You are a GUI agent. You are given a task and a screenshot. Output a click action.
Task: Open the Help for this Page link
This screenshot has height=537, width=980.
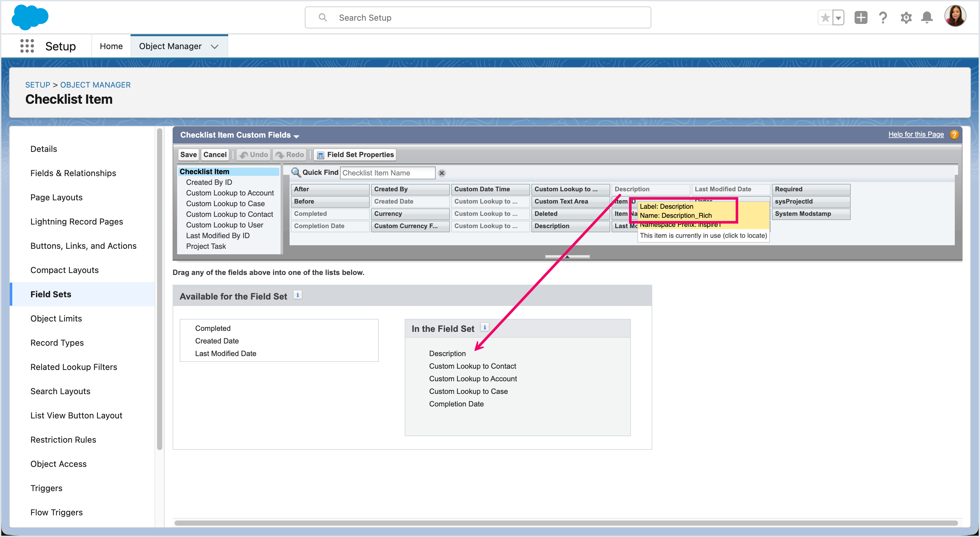[x=916, y=134]
